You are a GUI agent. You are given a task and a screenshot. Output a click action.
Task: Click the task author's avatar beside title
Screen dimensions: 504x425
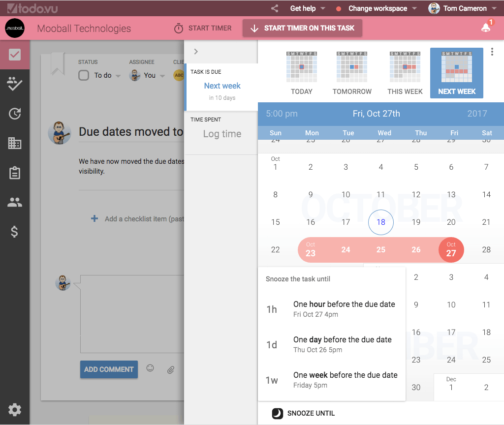pos(60,133)
